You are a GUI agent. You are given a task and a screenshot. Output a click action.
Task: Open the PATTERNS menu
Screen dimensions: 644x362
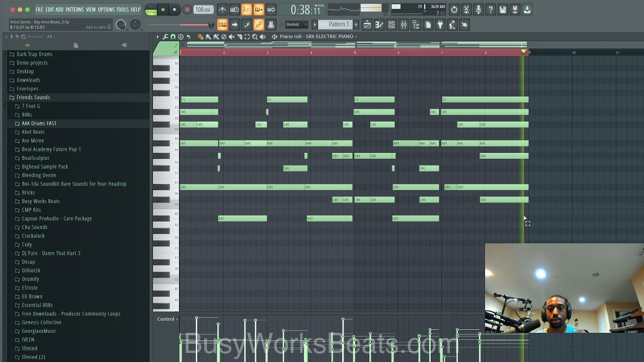pos(74,10)
